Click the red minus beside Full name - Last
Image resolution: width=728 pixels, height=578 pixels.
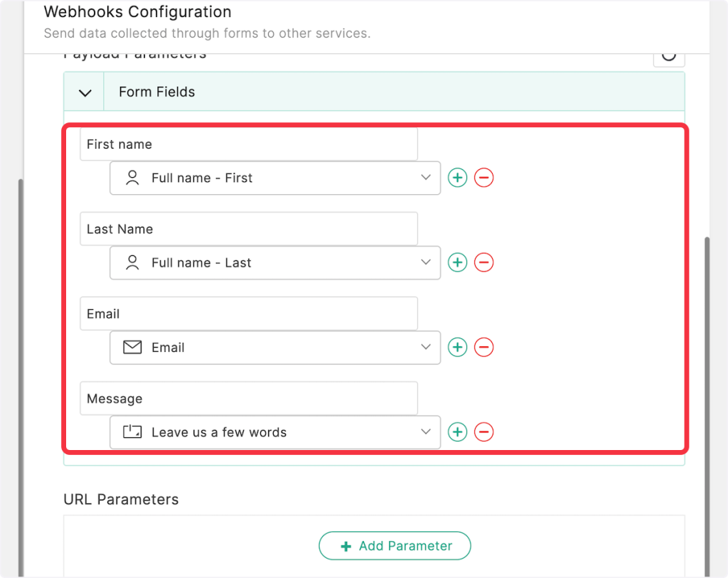484,262
